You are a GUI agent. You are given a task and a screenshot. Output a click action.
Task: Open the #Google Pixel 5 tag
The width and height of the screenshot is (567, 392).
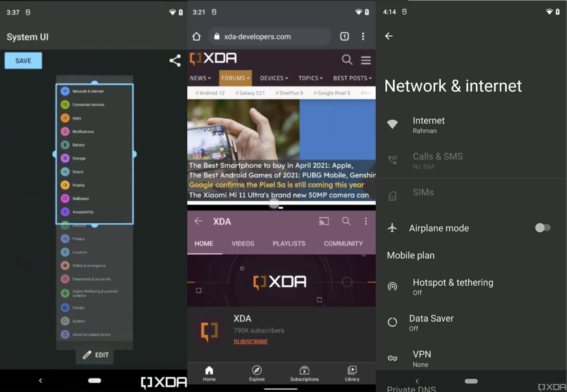pyautogui.click(x=332, y=93)
